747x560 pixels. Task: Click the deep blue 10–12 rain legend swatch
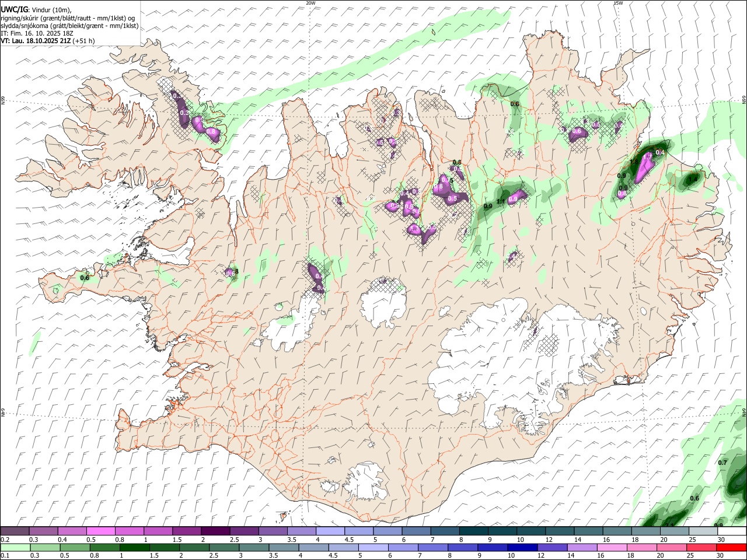tap(523, 547)
